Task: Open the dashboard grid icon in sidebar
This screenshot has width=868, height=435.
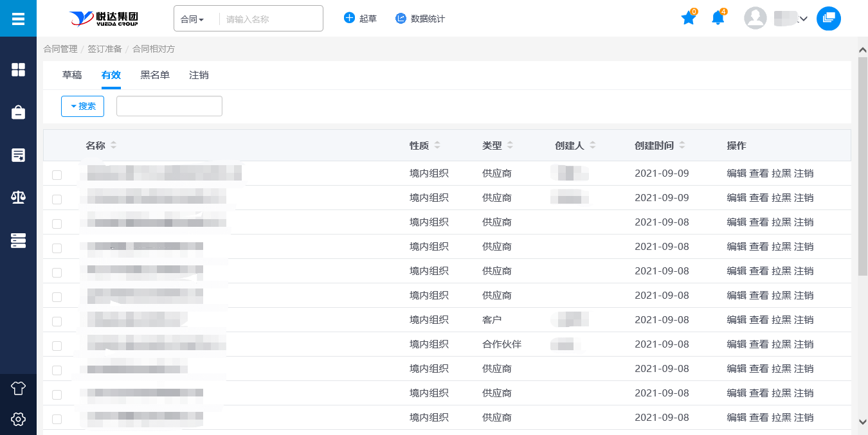Action: point(18,70)
